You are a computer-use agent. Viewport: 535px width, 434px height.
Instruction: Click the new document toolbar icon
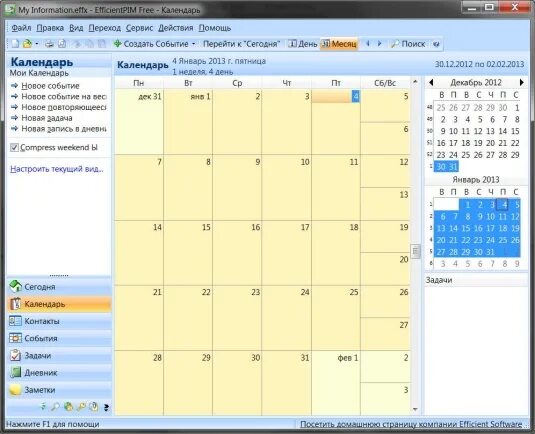tap(15, 44)
